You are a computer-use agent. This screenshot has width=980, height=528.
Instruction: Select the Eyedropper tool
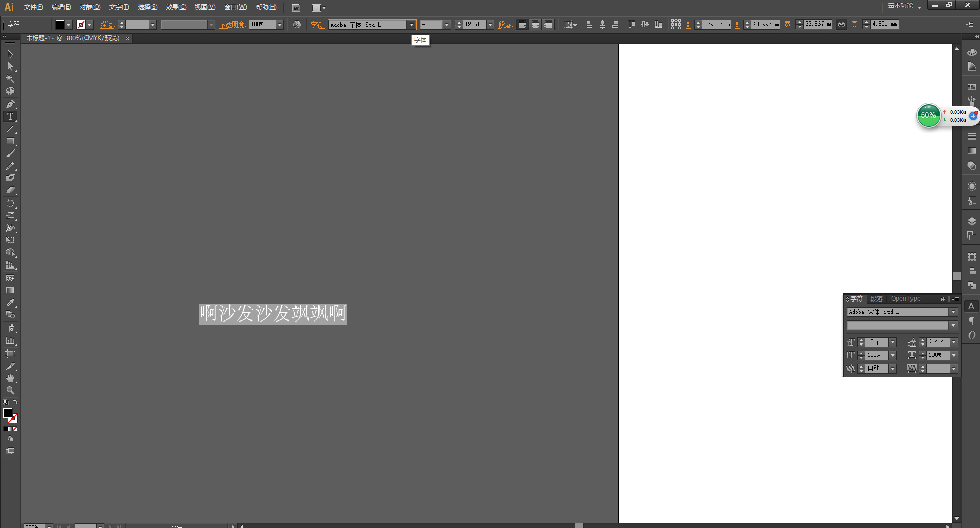click(10, 303)
